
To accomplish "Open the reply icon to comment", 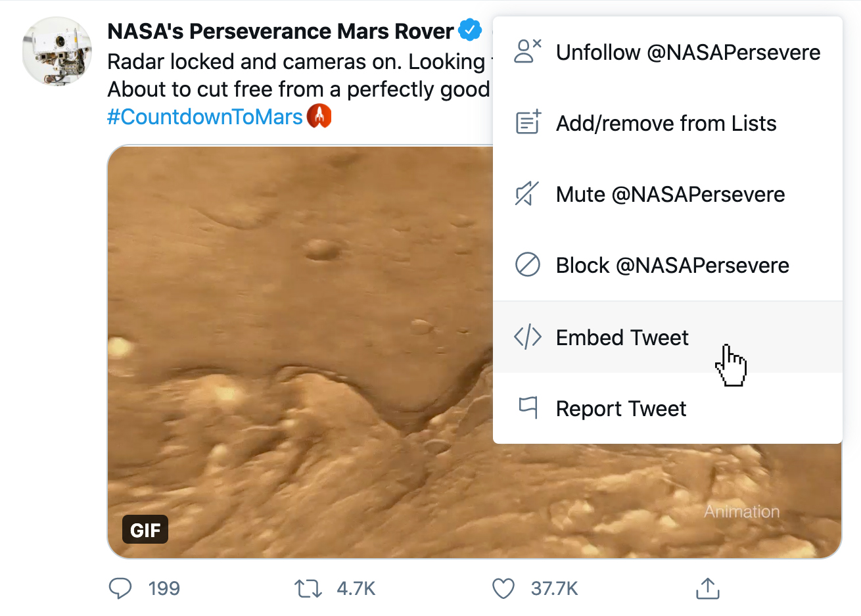I will click(x=120, y=588).
